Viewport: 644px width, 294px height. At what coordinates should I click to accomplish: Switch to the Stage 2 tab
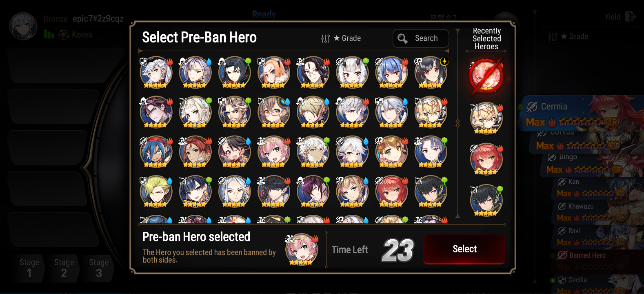click(64, 268)
